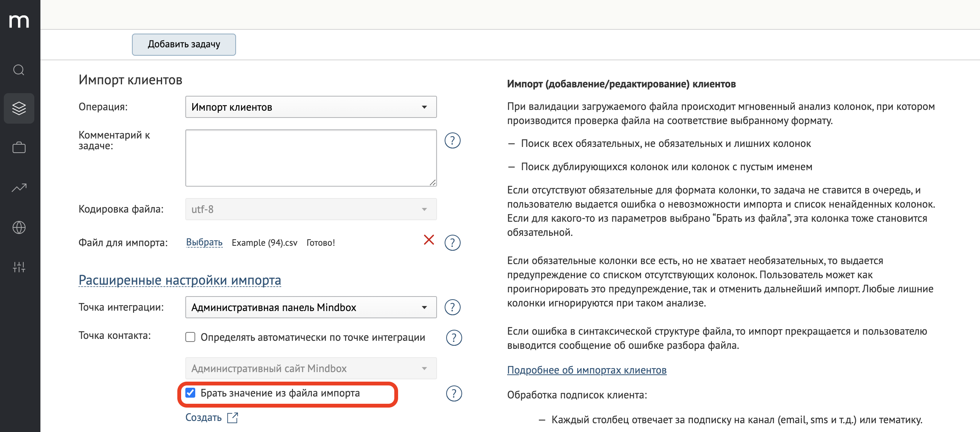The height and width of the screenshot is (432, 980).
Task: Click the Точка контакта: label
Action: coord(114,336)
